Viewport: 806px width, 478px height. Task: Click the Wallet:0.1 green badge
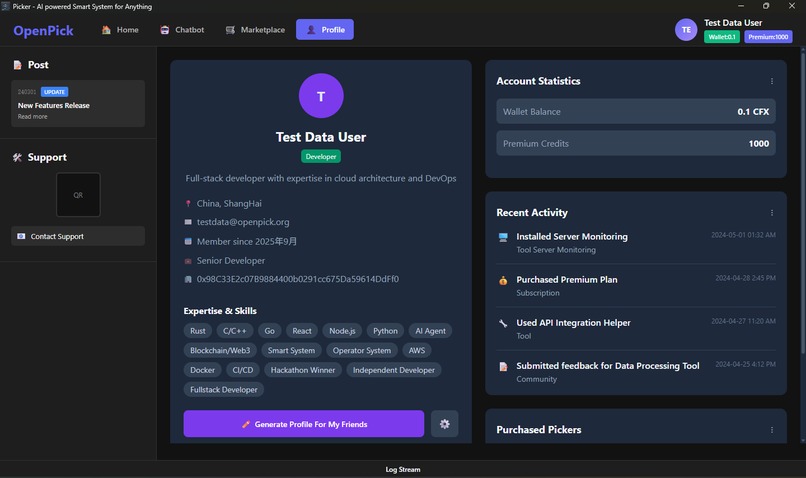click(x=722, y=37)
